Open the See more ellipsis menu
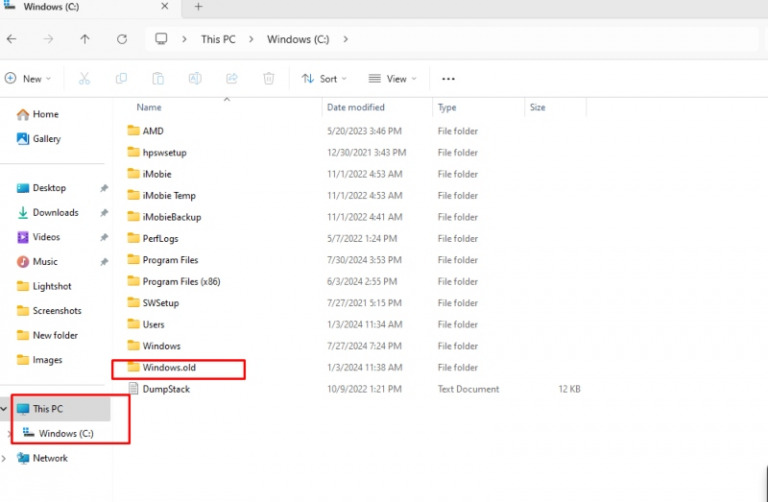This screenshot has width=768, height=502. pos(448,78)
